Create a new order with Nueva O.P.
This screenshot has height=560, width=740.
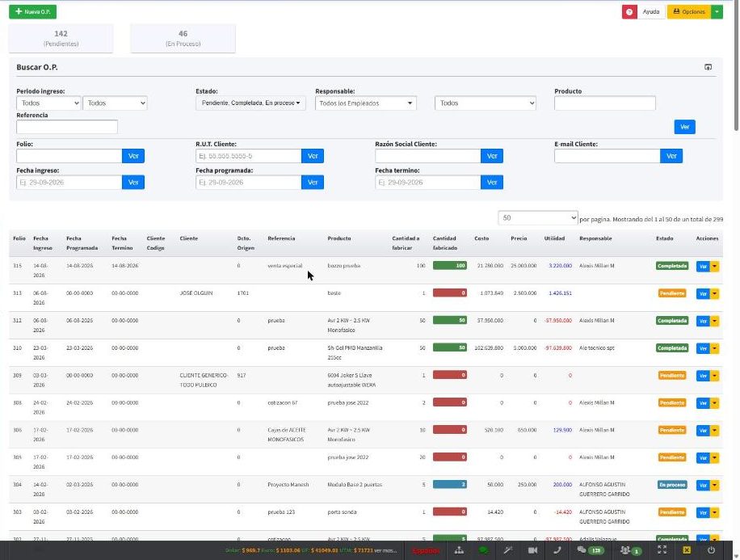[x=32, y=12]
